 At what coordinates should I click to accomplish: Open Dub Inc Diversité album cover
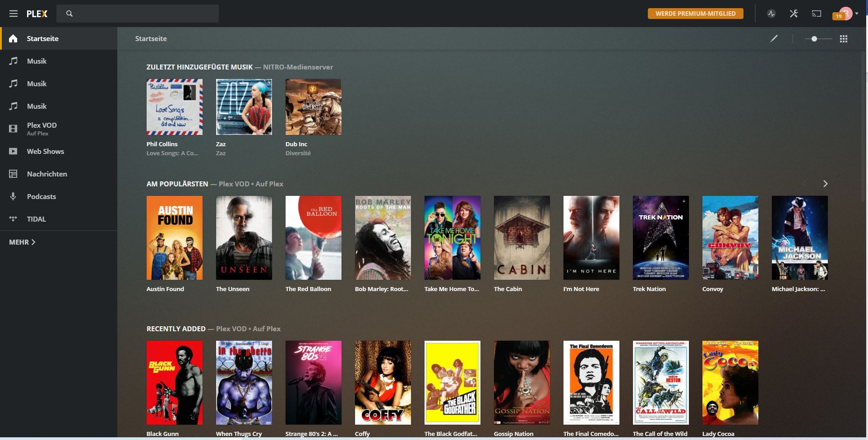[x=314, y=107]
